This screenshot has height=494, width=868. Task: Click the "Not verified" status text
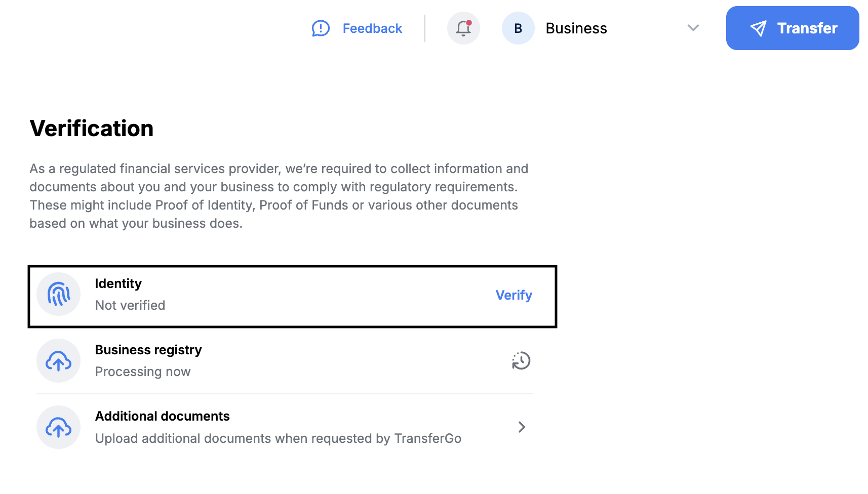click(130, 305)
